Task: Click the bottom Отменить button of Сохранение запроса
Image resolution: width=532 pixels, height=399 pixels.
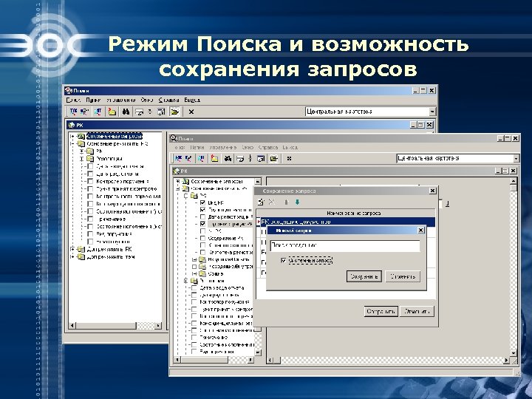Action: pyautogui.click(x=417, y=312)
